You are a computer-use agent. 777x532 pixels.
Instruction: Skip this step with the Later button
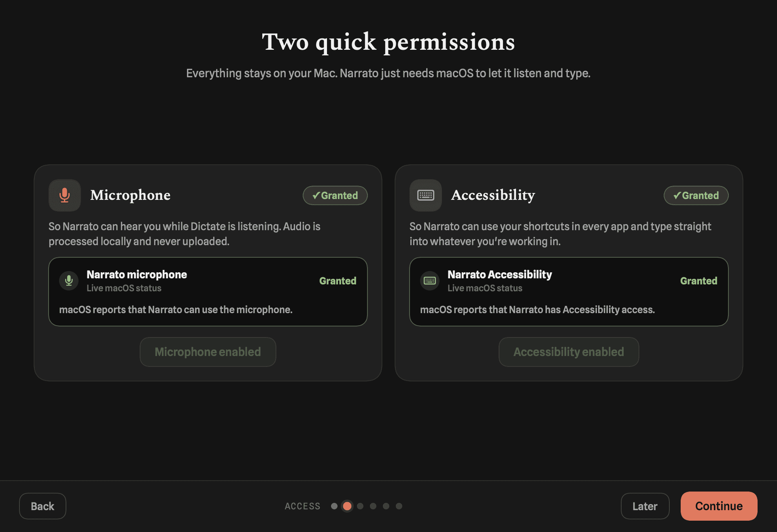(x=645, y=506)
